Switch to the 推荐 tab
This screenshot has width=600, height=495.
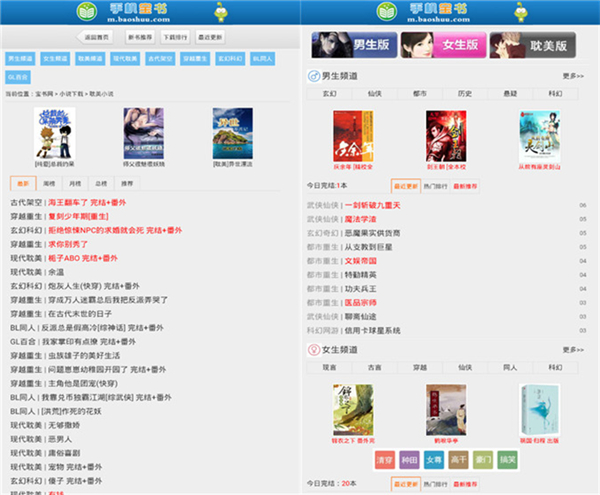pos(127,184)
